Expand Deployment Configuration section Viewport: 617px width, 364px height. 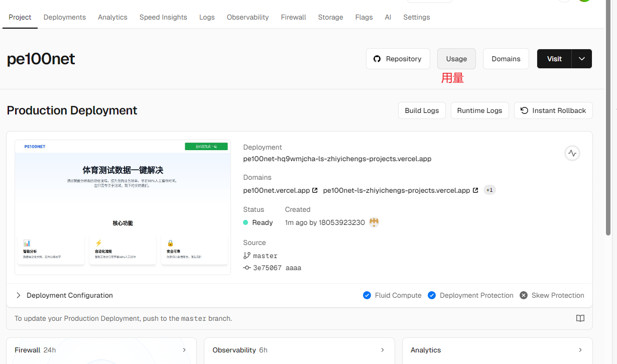tap(64, 295)
